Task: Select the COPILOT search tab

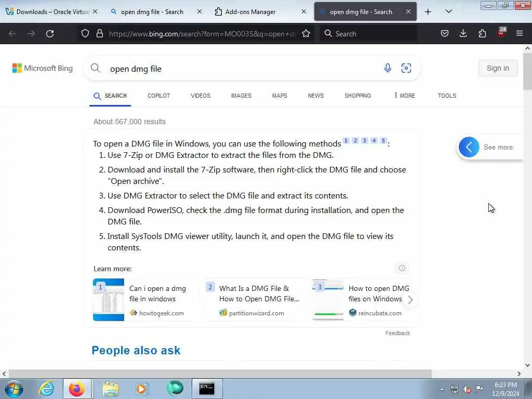Action: (x=159, y=96)
